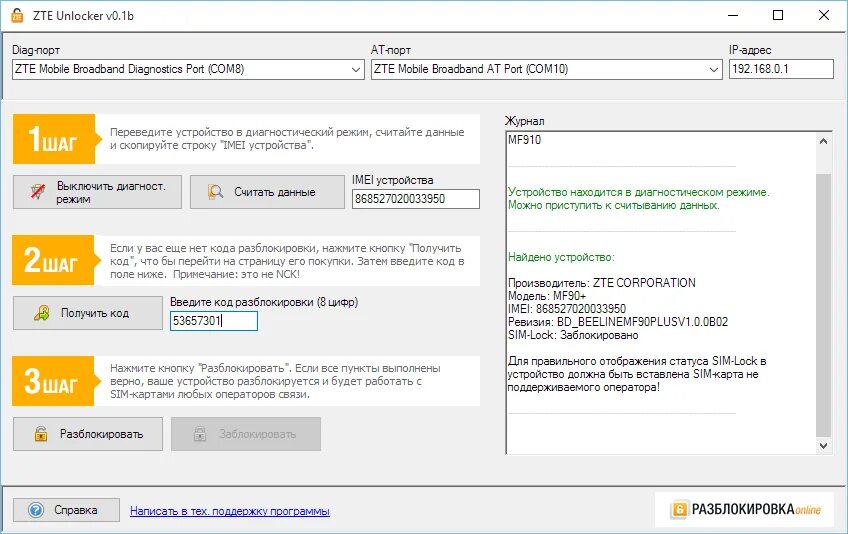Viewport: 848px width, 534px height.
Task: Click the plug icon on diagnostic mode button
Action: [x=38, y=192]
